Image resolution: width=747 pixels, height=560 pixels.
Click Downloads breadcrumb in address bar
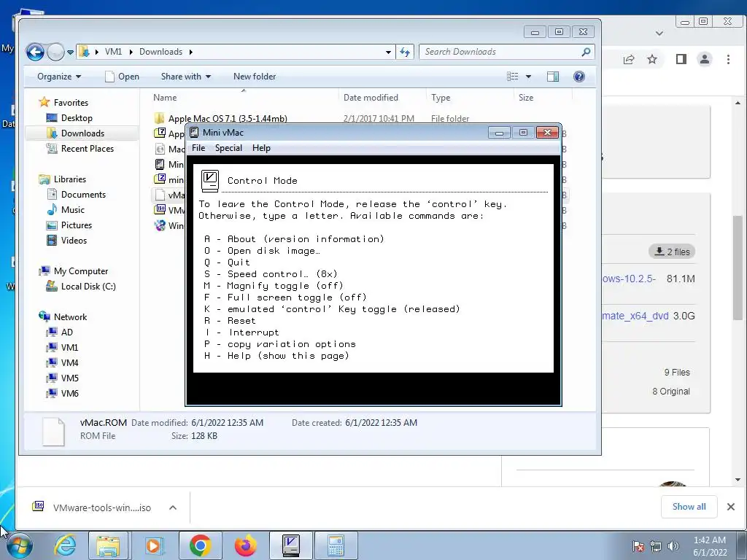[x=160, y=52]
